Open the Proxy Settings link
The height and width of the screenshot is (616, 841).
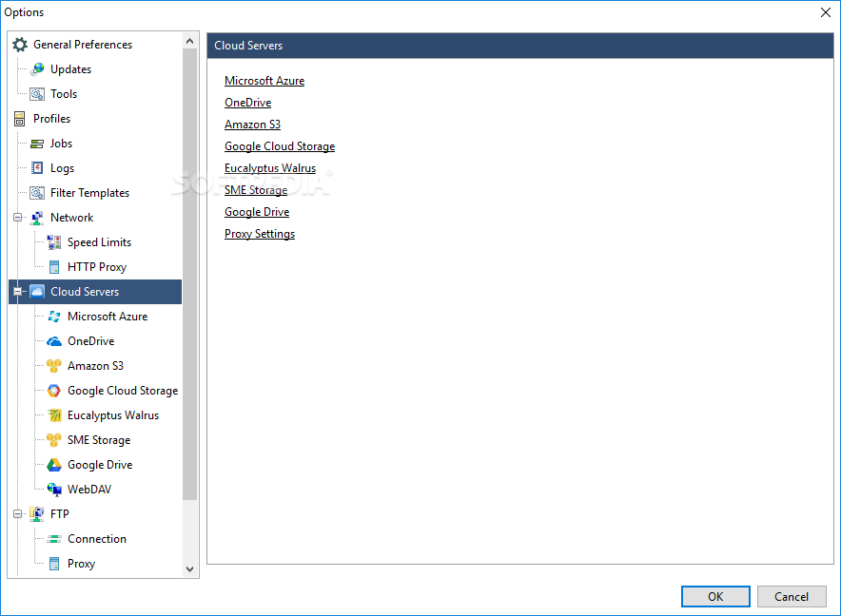click(x=260, y=234)
